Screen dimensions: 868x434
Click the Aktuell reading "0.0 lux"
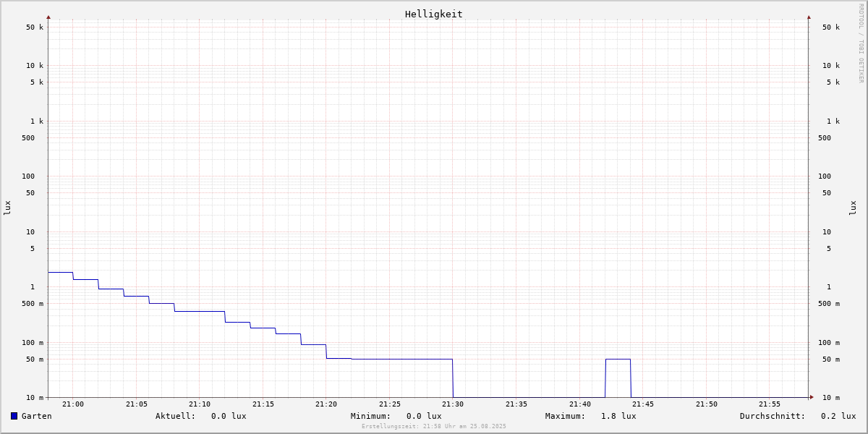tap(229, 416)
